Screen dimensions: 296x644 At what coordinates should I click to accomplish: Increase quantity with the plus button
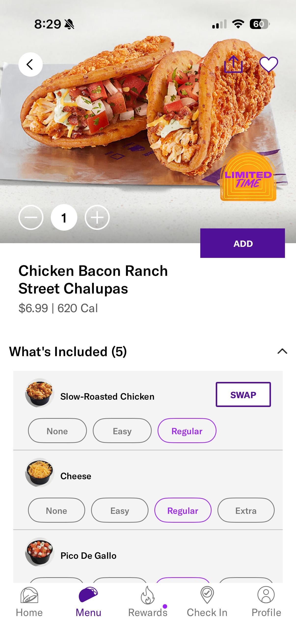pos(97,217)
